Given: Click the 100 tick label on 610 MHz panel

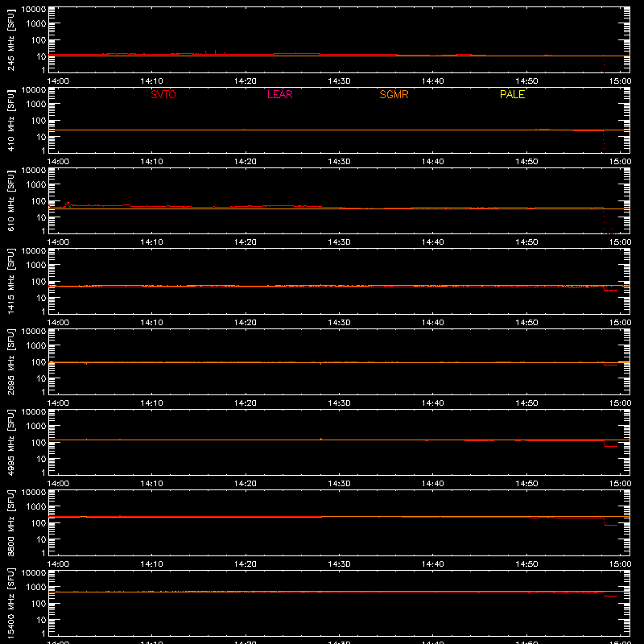Looking at the screenshot, I should pos(39,200).
